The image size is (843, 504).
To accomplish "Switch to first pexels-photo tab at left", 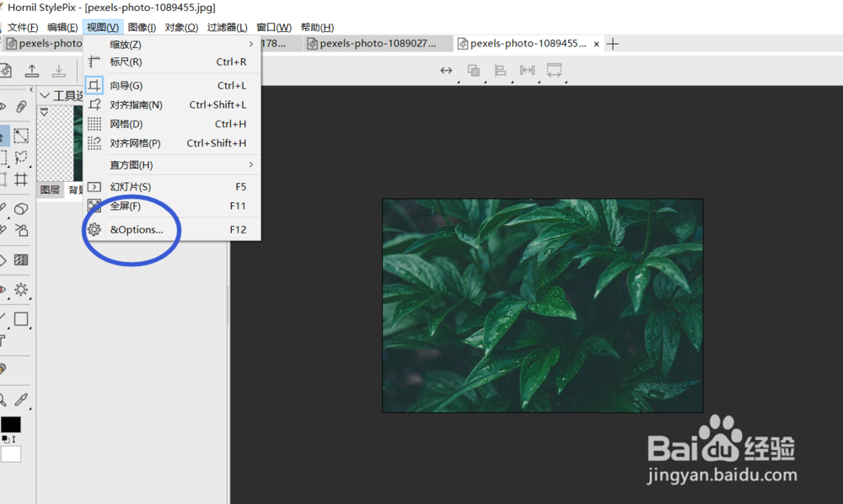I will pos(44,44).
